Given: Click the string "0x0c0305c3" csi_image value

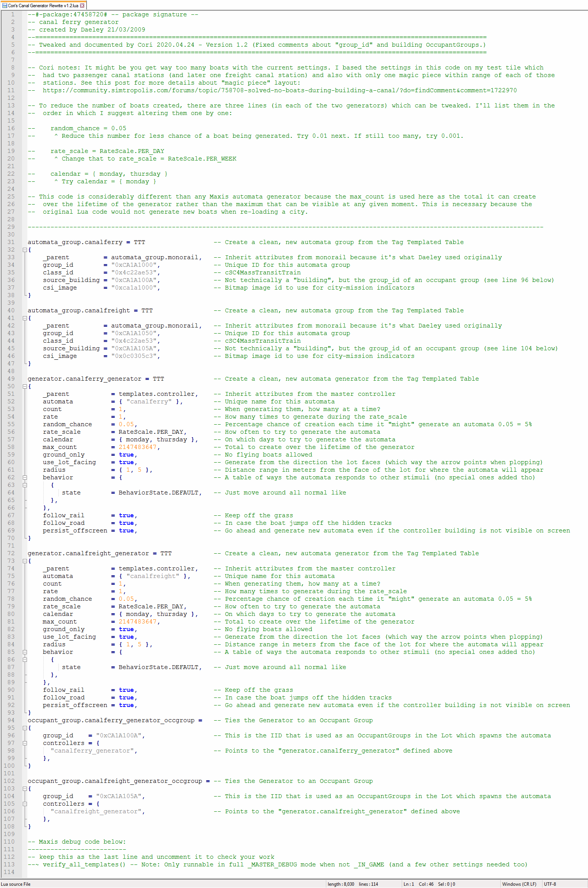Looking at the screenshot, I should (x=134, y=356).
